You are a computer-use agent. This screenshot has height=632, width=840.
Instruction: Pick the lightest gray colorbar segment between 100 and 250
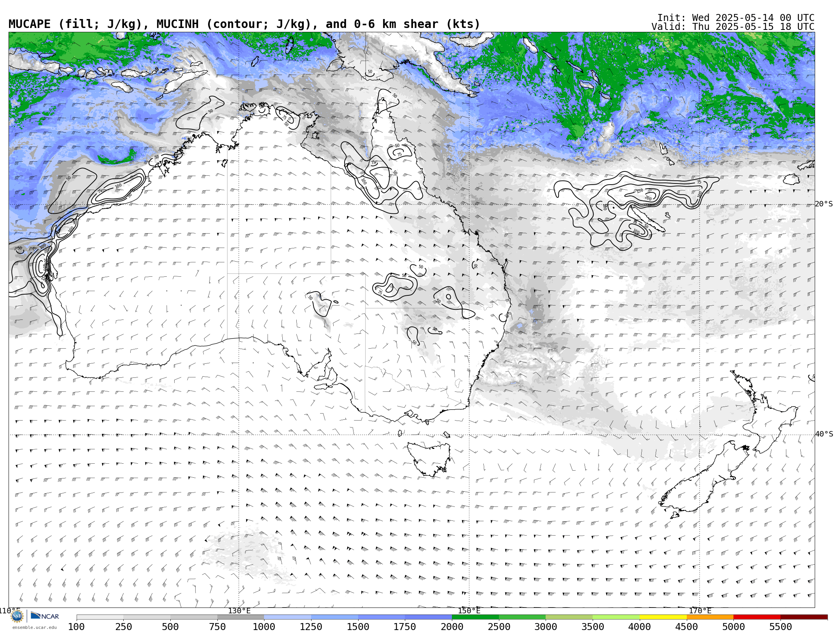tap(100, 617)
